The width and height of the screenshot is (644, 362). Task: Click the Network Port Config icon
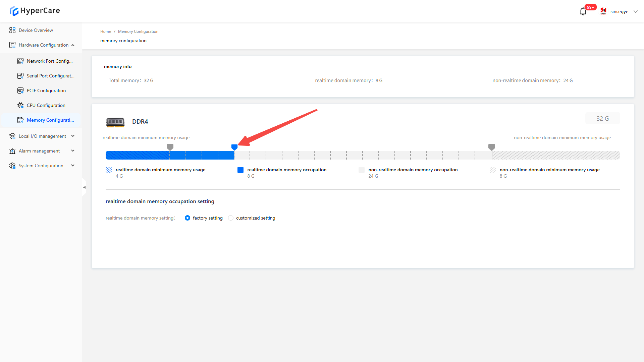(20, 61)
